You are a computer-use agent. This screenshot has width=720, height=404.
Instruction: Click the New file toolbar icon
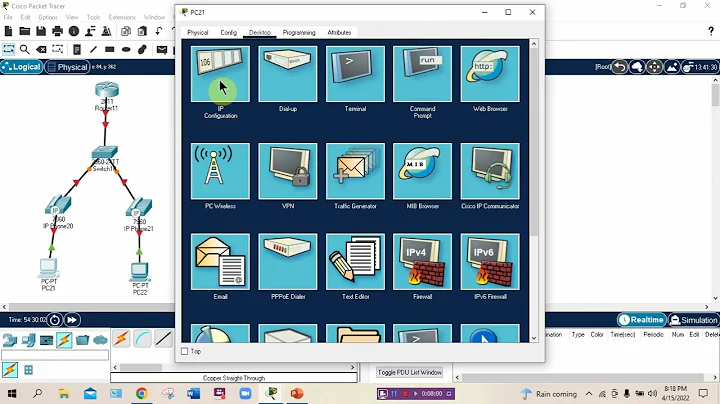(8, 31)
